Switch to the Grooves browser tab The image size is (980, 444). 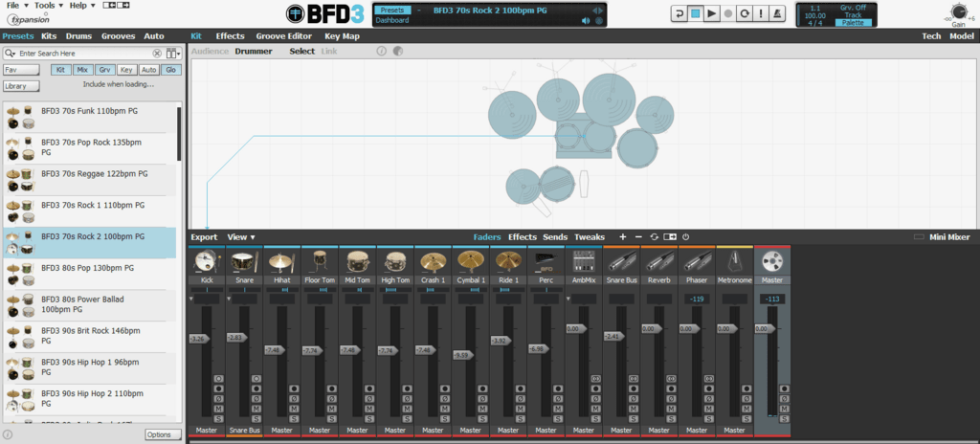(118, 36)
